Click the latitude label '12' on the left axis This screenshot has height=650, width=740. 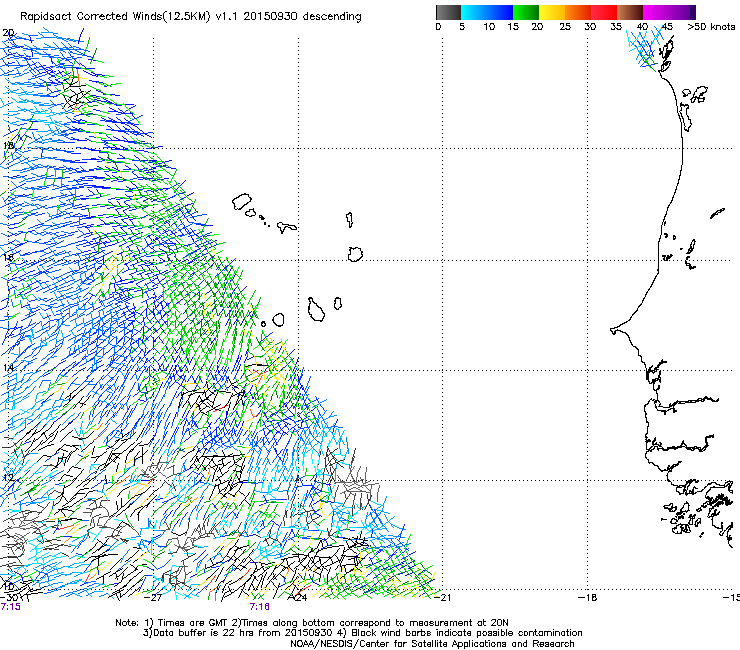[x=8, y=478]
